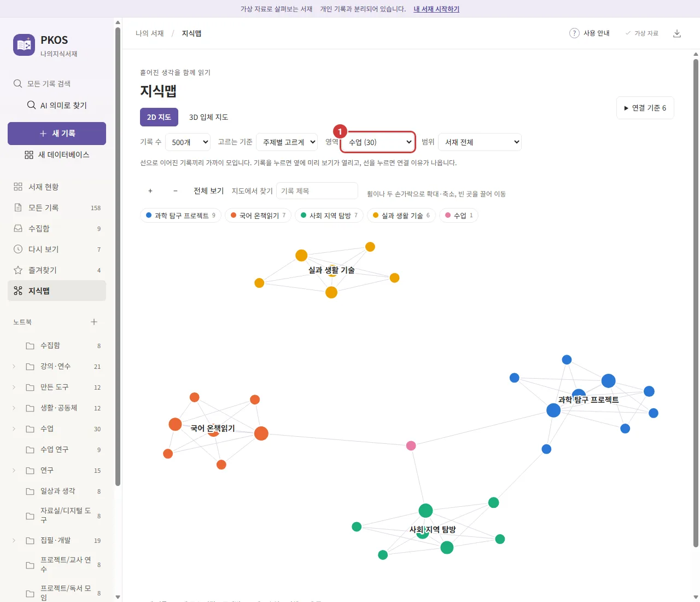Toggle 가상 자료 sample data indicator
Image resolution: width=700 pixels, height=602 pixels.
[x=642, y=33]
